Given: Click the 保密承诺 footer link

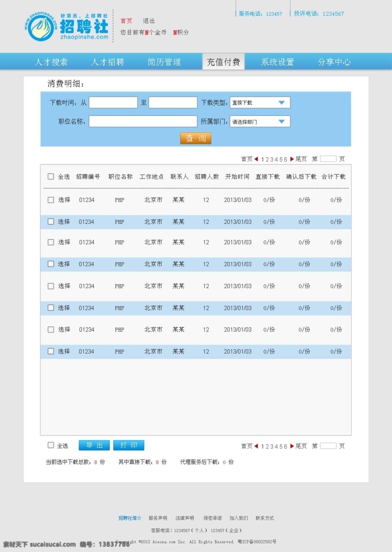Looking at the screenshot, I should coord(212,518).
